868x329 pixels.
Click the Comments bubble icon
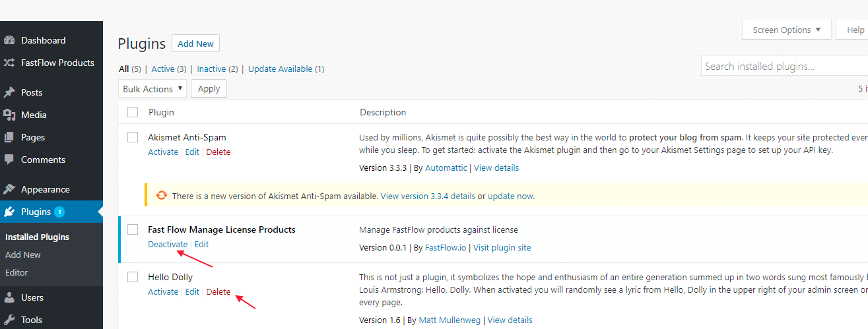(9, 160)
